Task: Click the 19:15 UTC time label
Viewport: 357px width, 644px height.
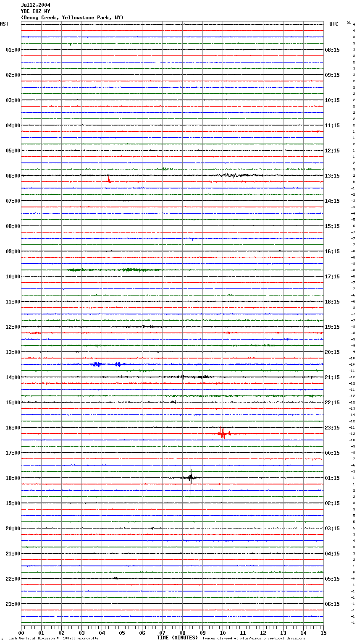Action: 332,327
